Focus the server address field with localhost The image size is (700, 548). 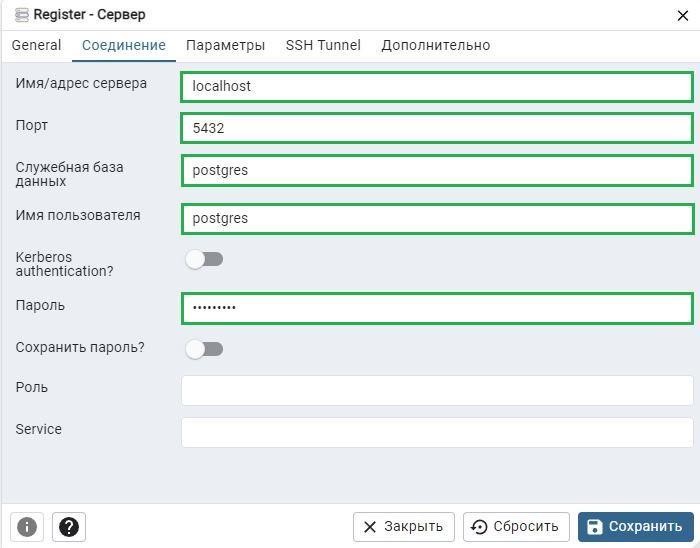(x=437, y=87)
